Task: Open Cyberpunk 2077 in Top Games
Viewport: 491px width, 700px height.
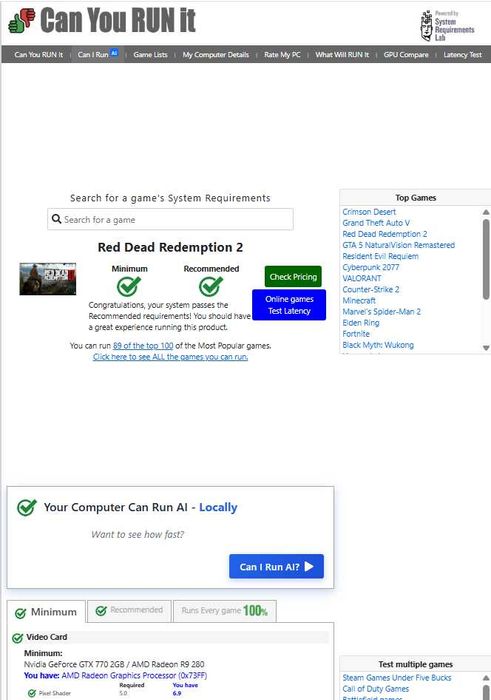Action: click(370, 267)
